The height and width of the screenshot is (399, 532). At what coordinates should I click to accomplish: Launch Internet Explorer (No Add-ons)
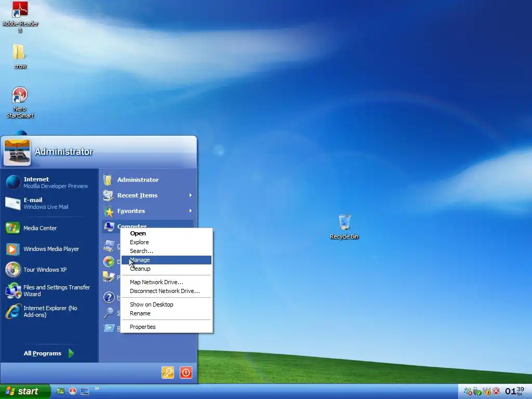tap(48, 312)
